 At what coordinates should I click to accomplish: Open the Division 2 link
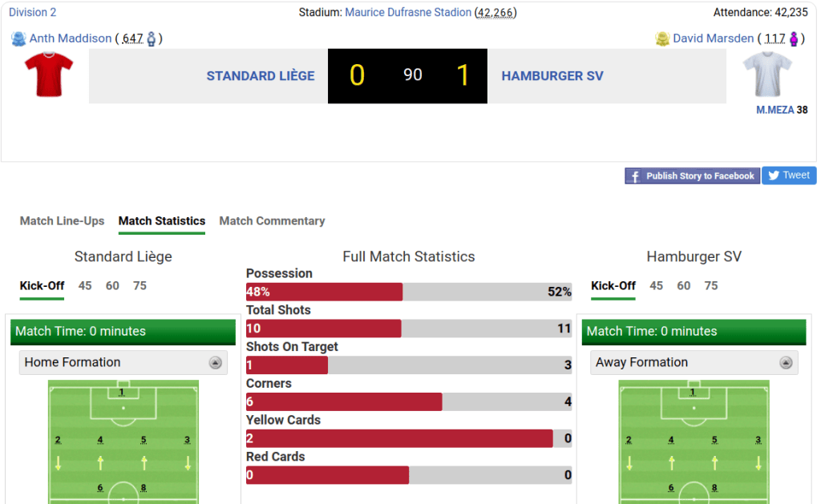[32, 13]
